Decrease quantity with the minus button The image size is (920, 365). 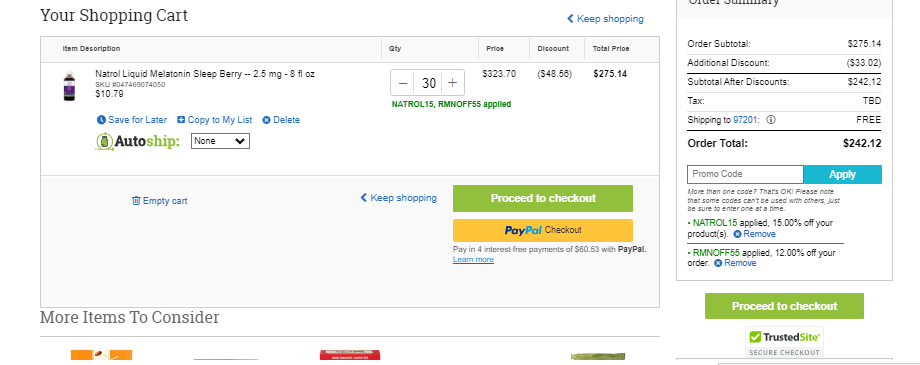[x=402, y=83]
